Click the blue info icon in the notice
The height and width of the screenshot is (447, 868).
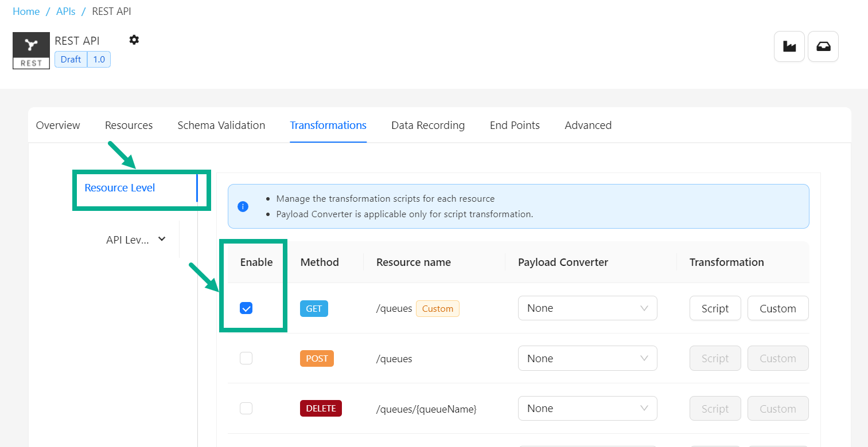pos(243,206)
